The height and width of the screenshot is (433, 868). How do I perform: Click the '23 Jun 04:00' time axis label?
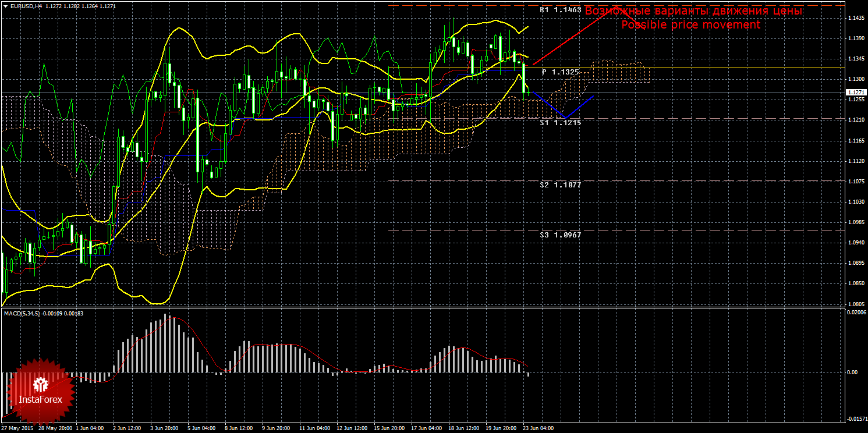(x=538, y=428)
